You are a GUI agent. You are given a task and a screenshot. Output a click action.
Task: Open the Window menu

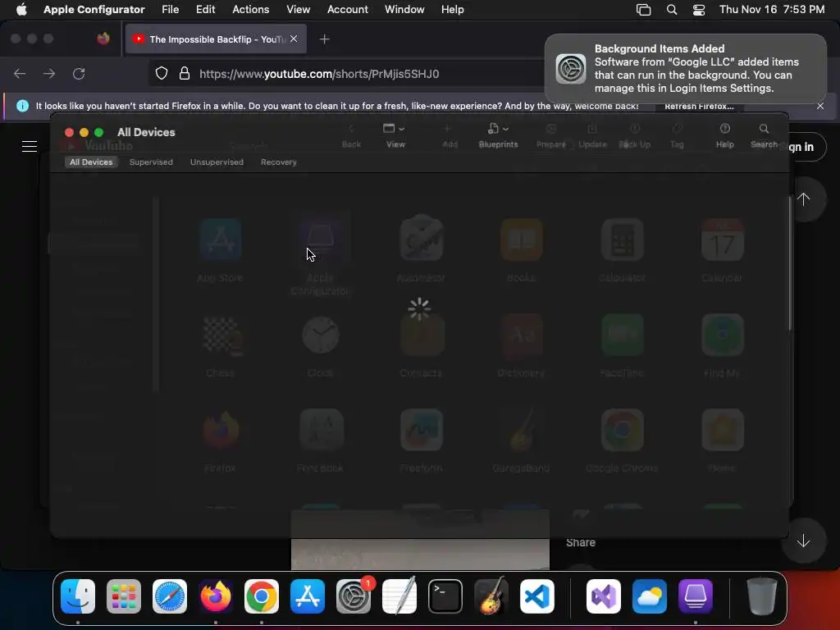coord(404,9)
